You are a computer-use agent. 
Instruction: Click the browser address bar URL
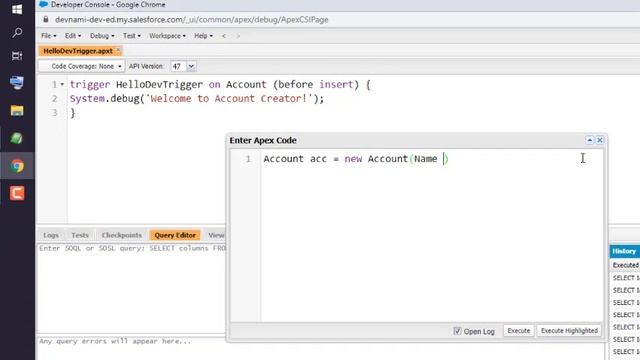click(x=191, y=20)
